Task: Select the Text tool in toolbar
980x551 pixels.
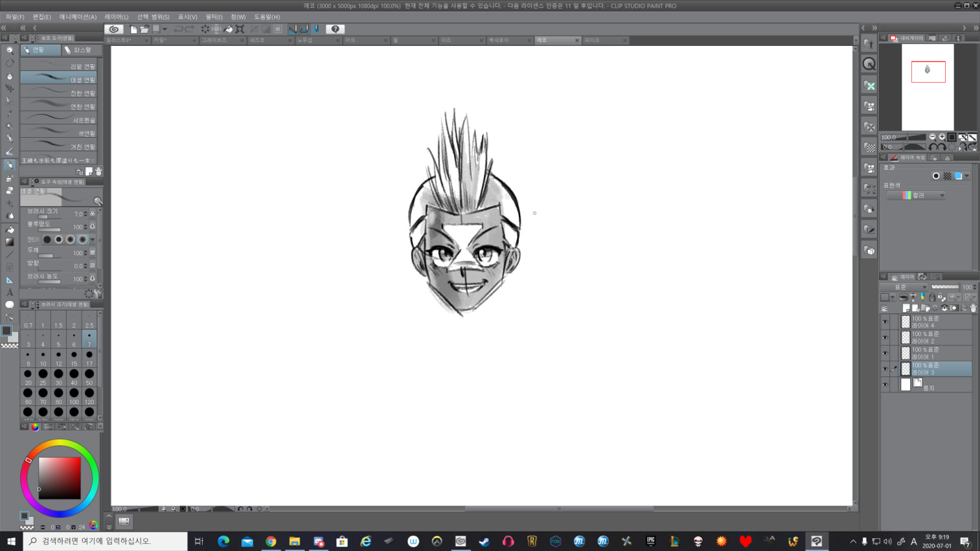Action: coord(9,293)
